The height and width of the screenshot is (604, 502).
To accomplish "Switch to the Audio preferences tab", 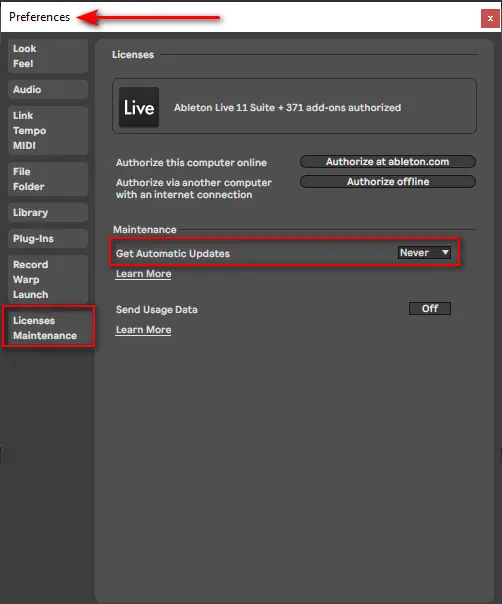I will [x=48, y=89].
